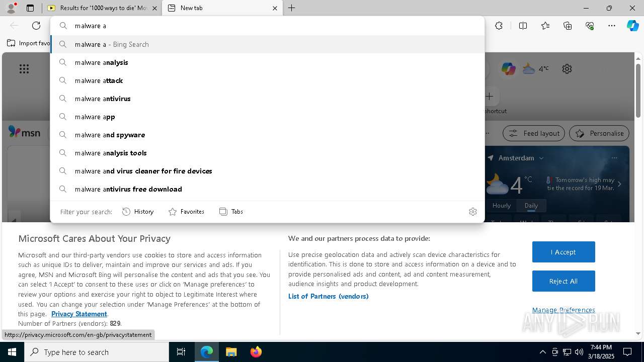This screenshot has width=644, height=362.
Task: Select Hourly weather tab
Action: [x=502, y=206]
